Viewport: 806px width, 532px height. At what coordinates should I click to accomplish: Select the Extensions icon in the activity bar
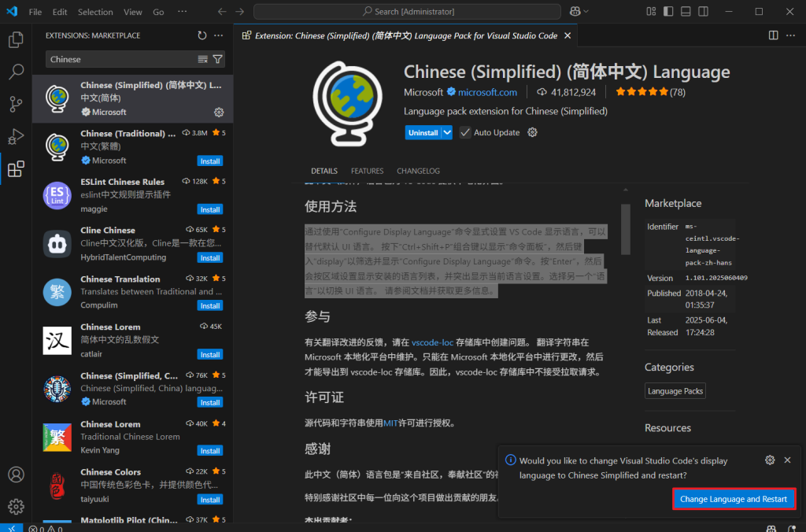[x=16, y=169]
